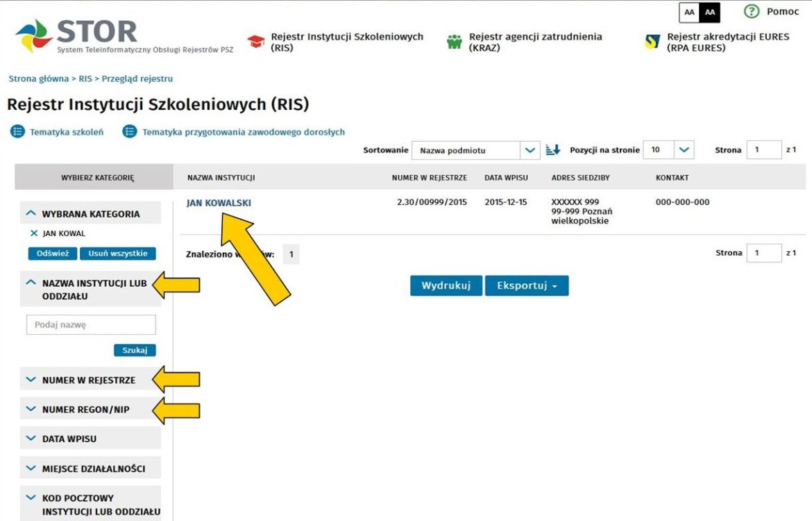Switch to the black AA contrast mode
The height and width of the screenshot is (521, 812).
(709, 13)
